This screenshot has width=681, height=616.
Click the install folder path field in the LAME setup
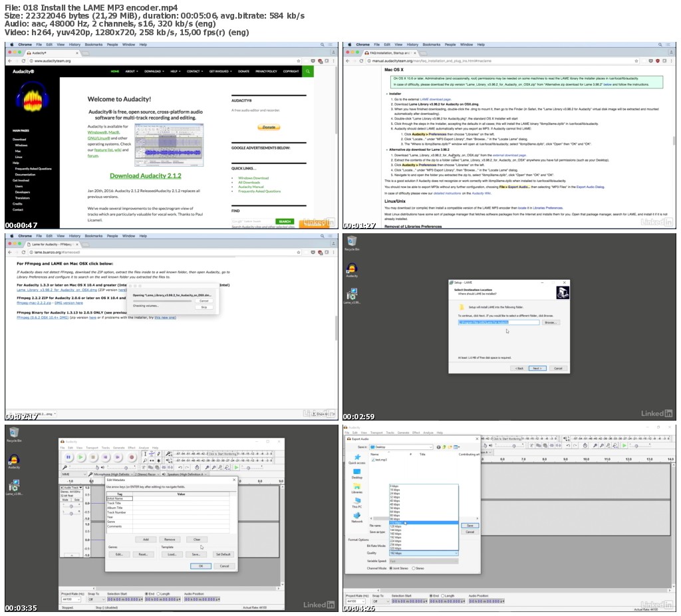click(499, 322)
